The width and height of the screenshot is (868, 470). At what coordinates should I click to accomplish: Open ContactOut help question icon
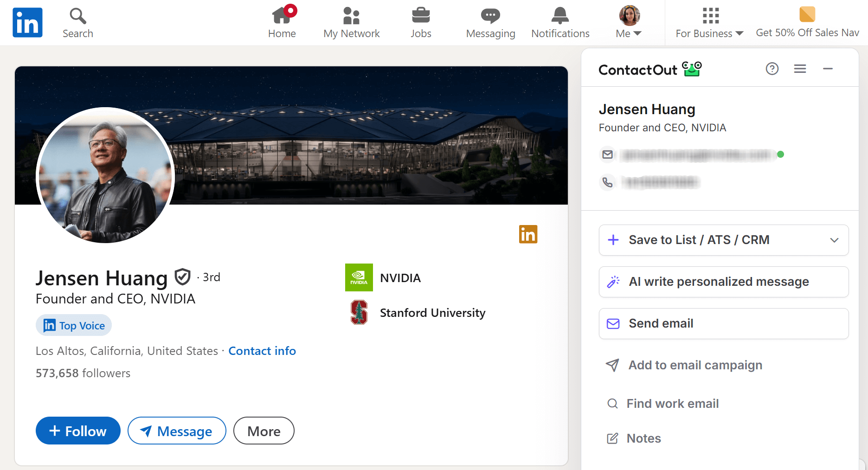pos(772,69)
